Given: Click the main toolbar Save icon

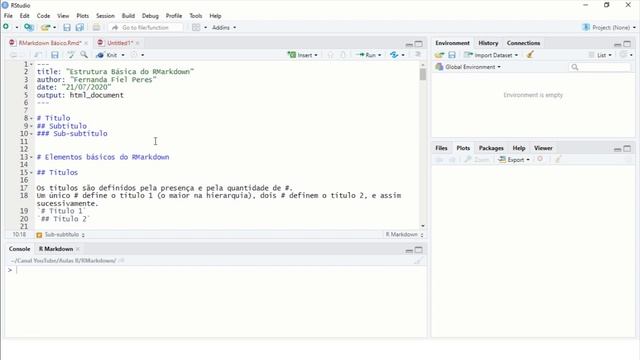Looking at the screenshot, I should tap(67, 27).
